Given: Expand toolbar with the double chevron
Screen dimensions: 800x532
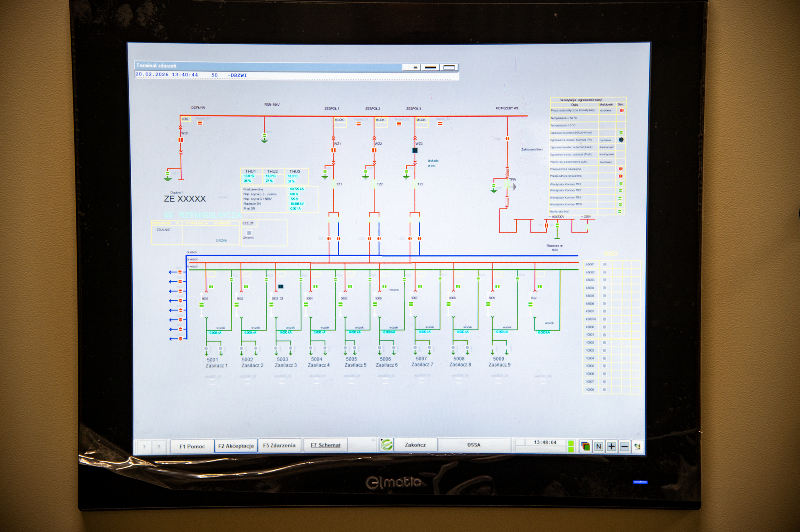Looking at the screenshot, I should point(373,440).
